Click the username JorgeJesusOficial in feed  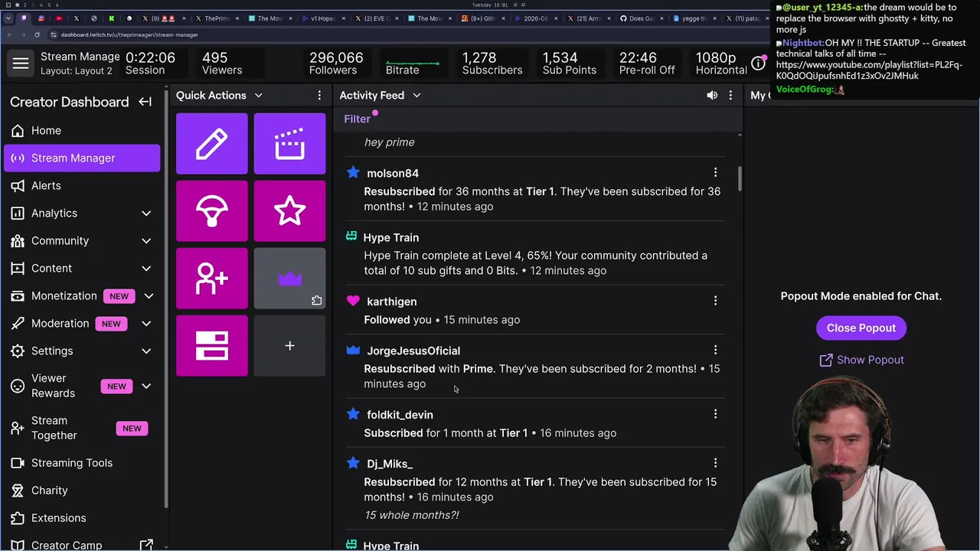click(413, 351)
